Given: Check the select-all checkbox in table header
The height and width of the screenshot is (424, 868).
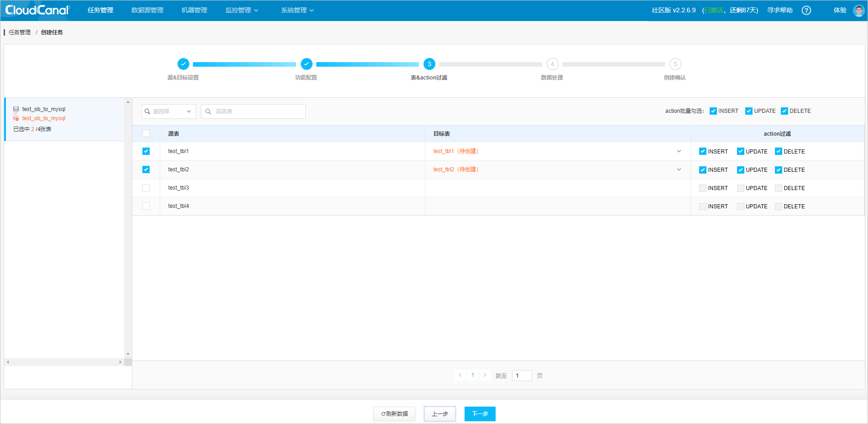Looking at the screenshot, I should [x=146, y=133].
